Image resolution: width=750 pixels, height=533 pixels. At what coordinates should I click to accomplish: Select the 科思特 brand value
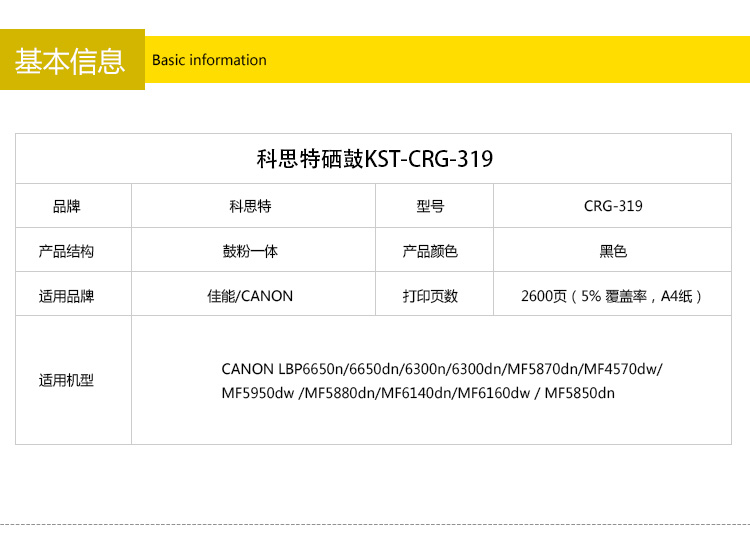pos(250,207)
